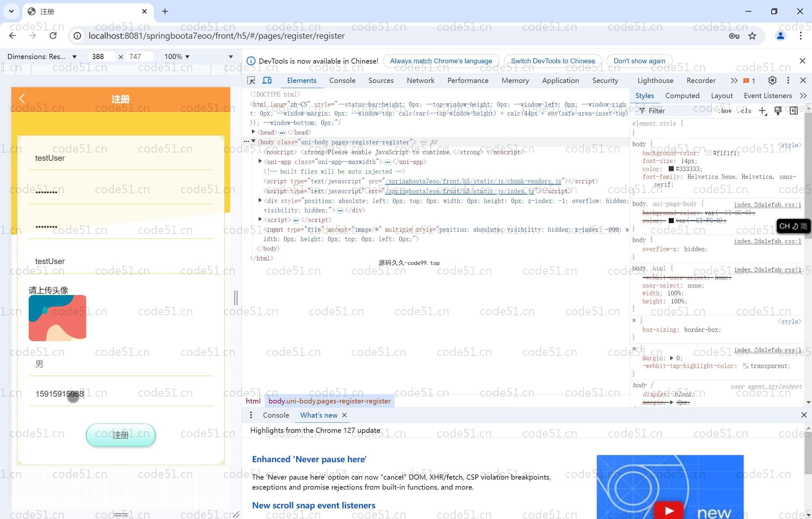Close the What's new drawer tab

pos(344,415)
